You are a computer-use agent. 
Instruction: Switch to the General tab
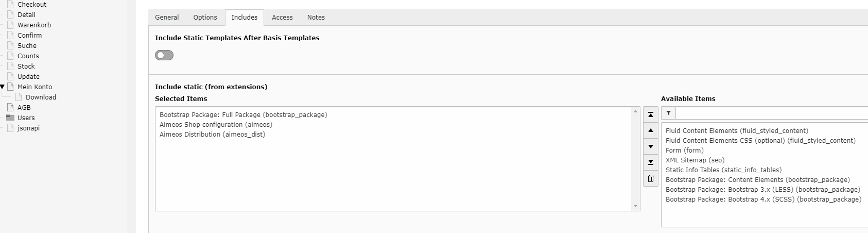point(167,17)
